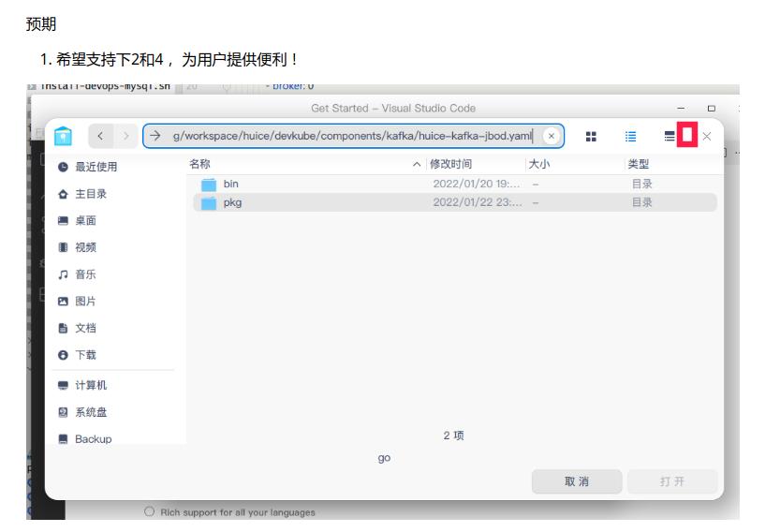This screenshot has width=765, height=532.
Task: Click the arrow icon inside the path bar
Action: (x=155, y=135)
